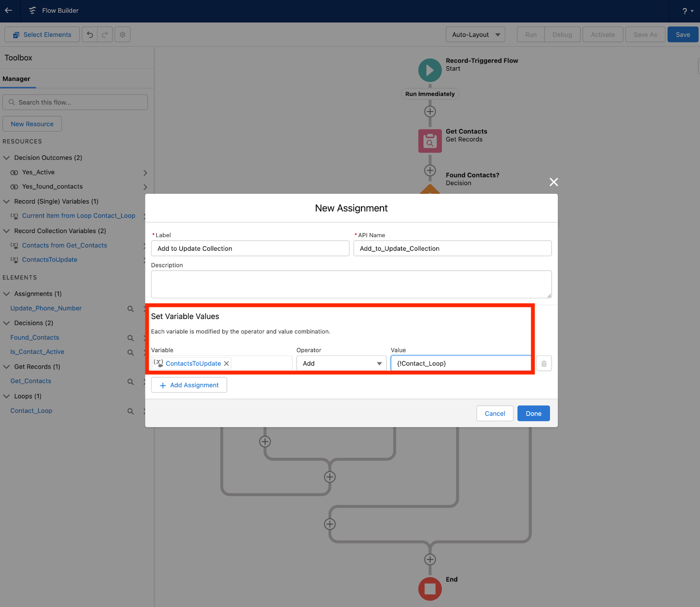Viewport: 700px width, 607px height.
Task: Click the New Resource button
Action: click(x=32, y=124)
